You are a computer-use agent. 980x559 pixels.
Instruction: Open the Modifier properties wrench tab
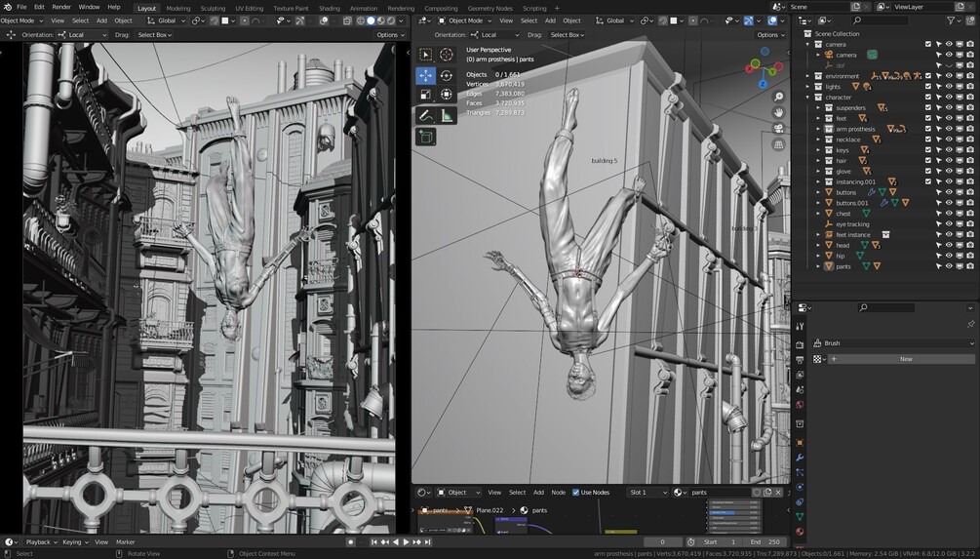tap(800, 458)
